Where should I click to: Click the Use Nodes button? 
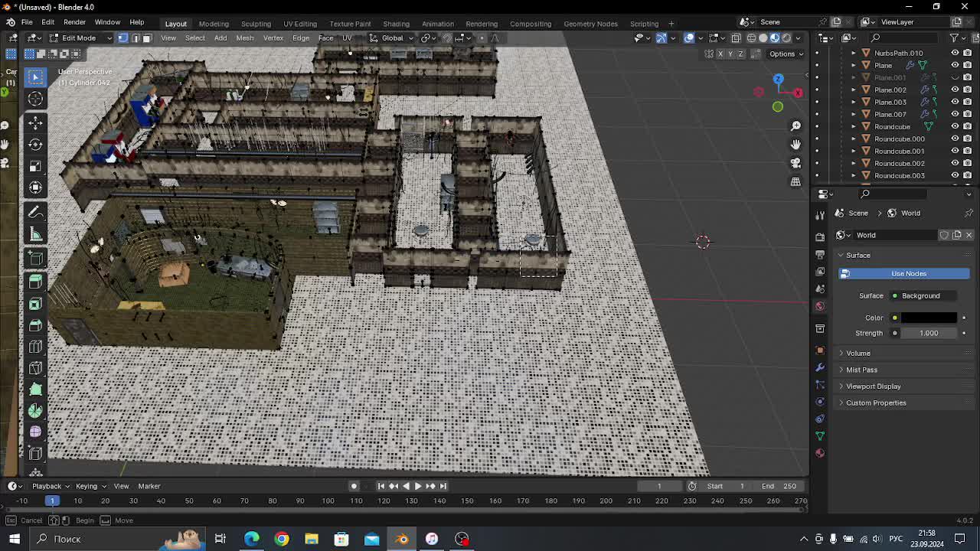tap(908, 273)
